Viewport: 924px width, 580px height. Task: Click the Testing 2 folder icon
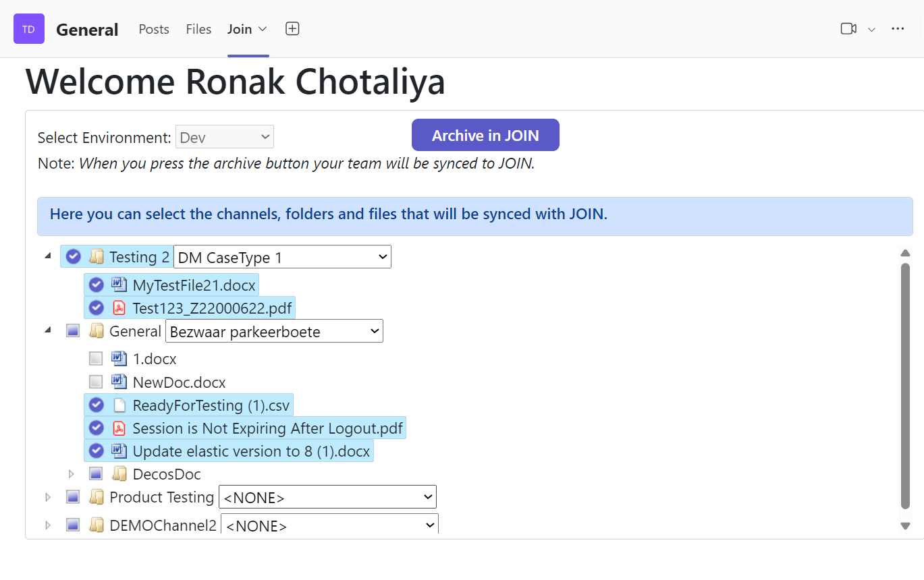click(97, 257)
